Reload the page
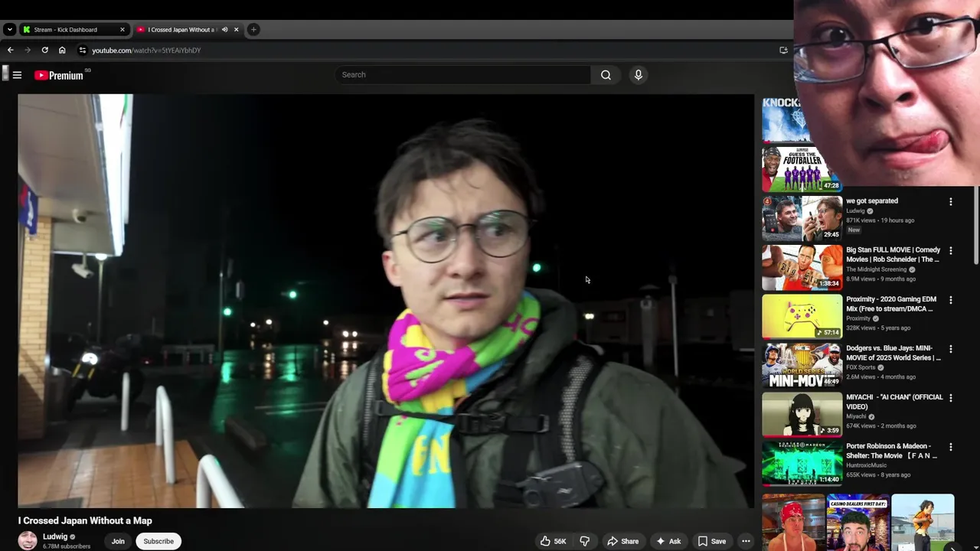This screenshot has height=551, width=980. click(x=44, y=51)
